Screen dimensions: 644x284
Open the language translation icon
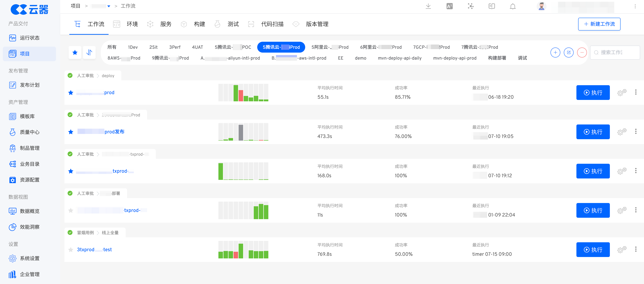[x=449, y=6]
